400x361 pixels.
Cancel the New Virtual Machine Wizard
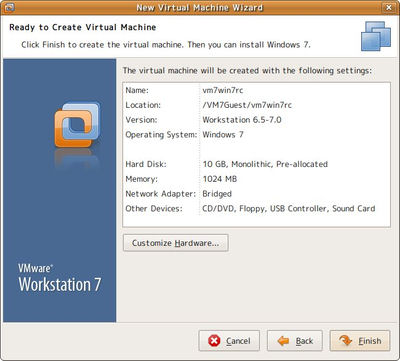point(229,341)
